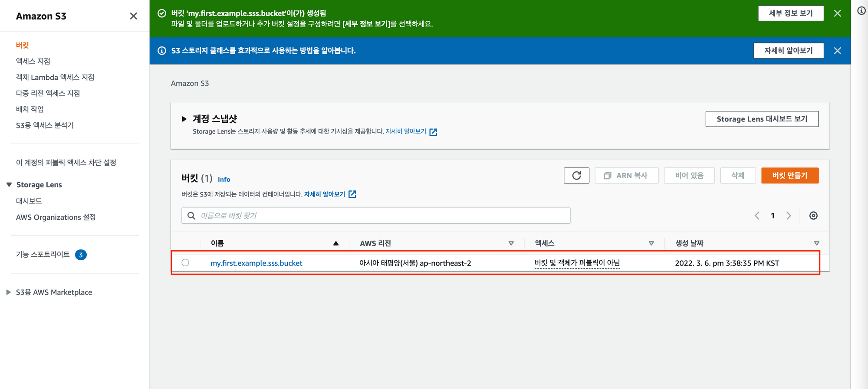Click the 삭제 button
Image resolution: width=868 pixels, height=389 pixels.
tap(738, 176)
